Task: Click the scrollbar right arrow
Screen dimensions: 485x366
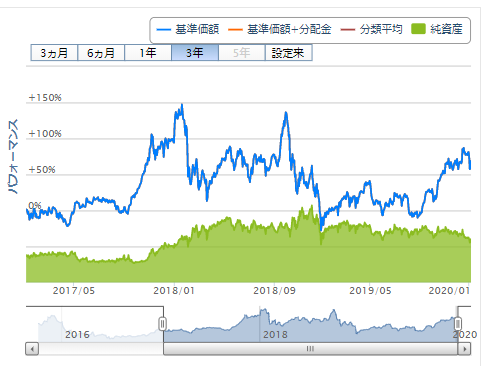Action: tap(464, 349)
